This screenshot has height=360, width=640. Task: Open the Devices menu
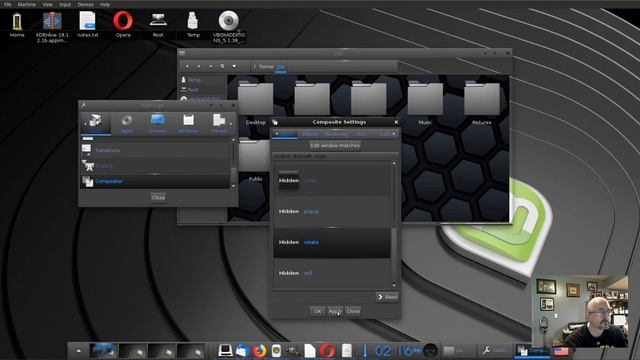85,4
